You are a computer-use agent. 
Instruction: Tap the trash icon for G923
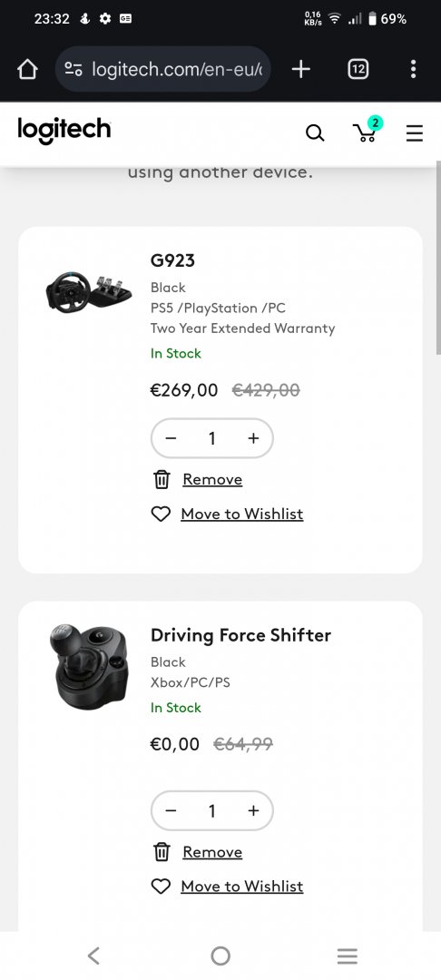pyautogui.click(x=162, y=479)
